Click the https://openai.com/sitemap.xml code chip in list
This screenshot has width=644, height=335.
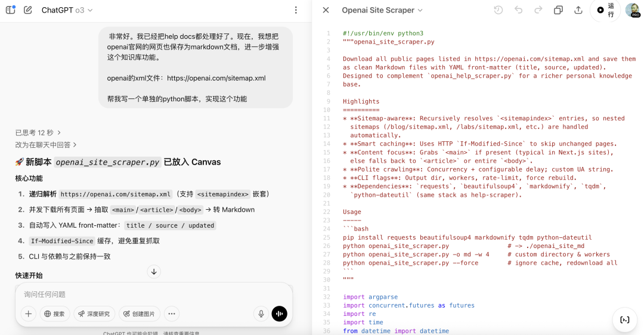pos(116,194)
